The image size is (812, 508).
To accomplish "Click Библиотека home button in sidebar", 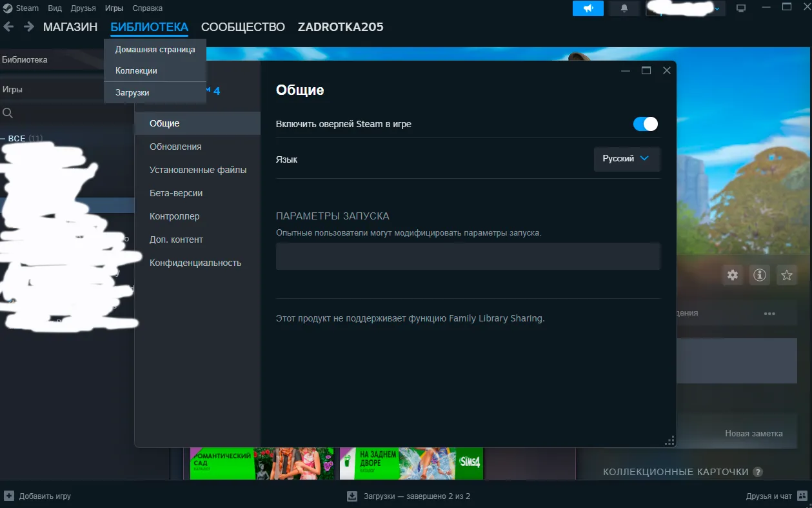I will pyautogui.click(x=52, y=59).
